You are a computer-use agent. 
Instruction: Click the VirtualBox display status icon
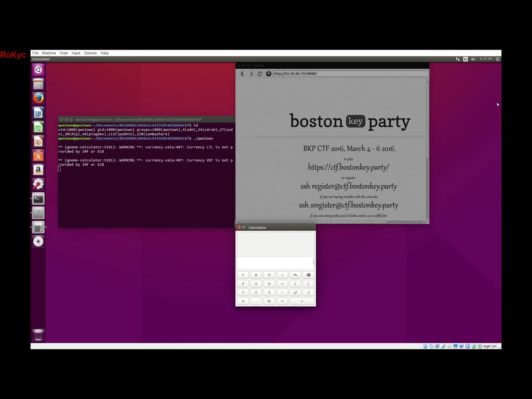tap(456, 346)
